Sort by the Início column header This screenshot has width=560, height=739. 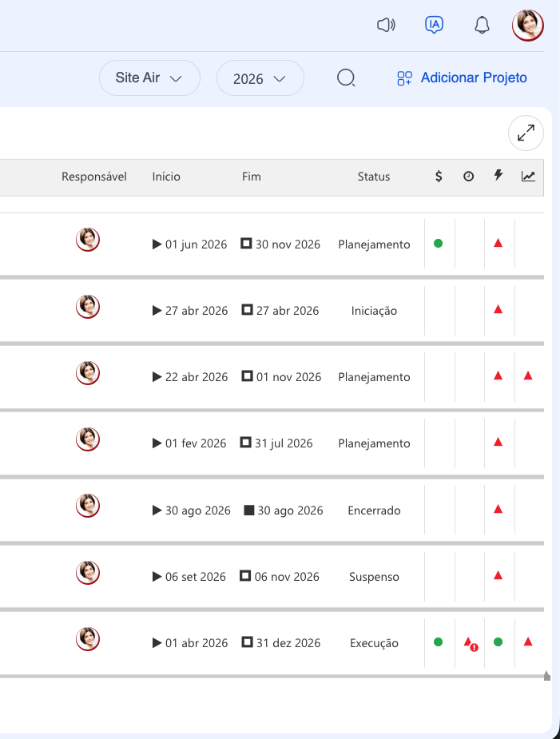(166, 177)
